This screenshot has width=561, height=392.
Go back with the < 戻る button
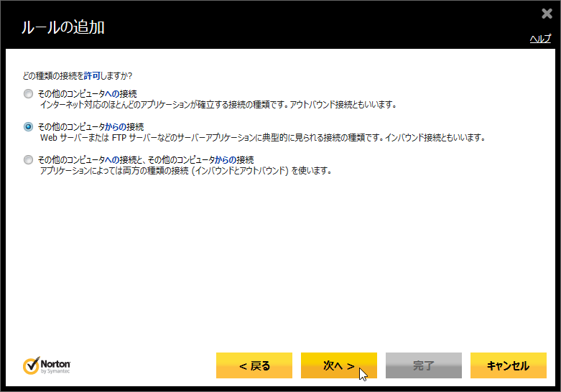(254, 365)
